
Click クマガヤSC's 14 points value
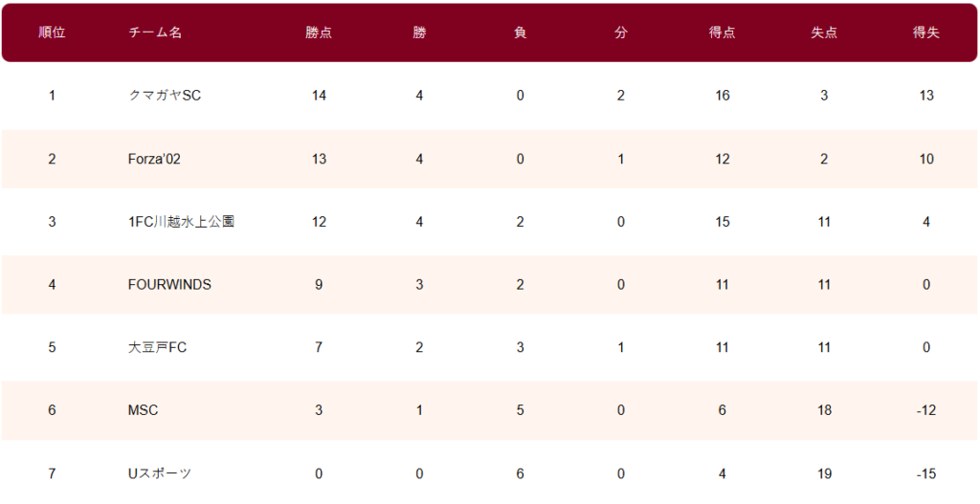point(319,96)
